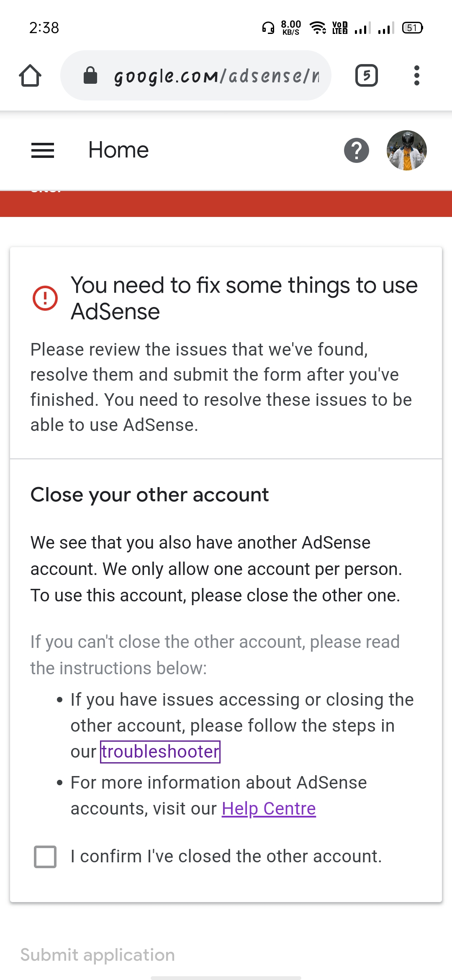Tap the headphones status icon
Viewport: 452px width, 980px height.
(x=268, y=28)
